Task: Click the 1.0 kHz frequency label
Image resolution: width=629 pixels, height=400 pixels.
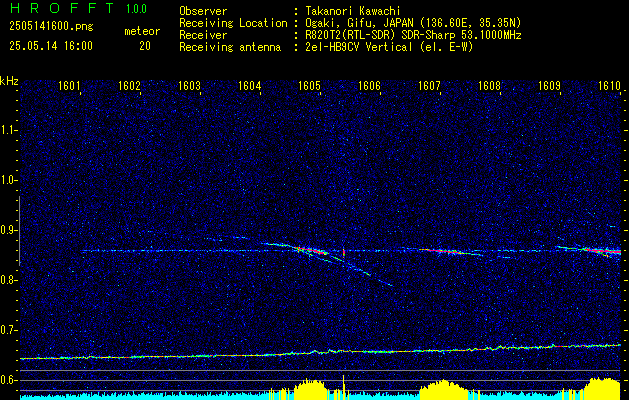Action: click(x=8, y=180)
